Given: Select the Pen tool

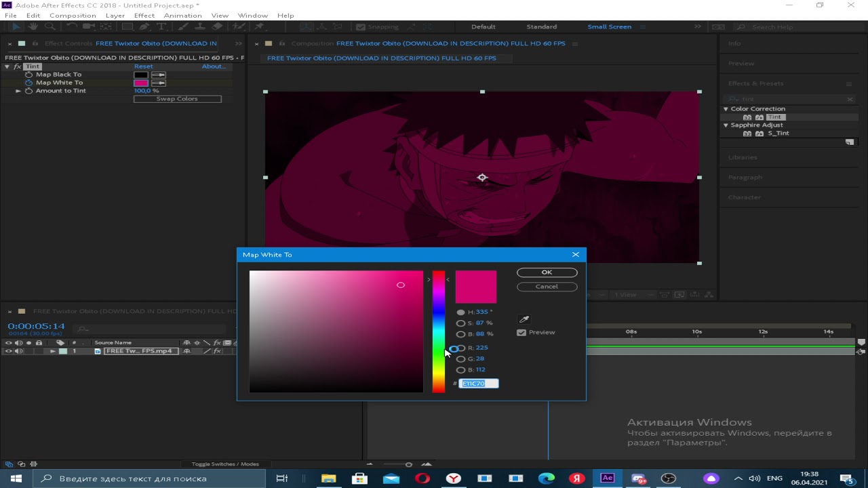Looking at the screenshot, I should coord(144,26).
